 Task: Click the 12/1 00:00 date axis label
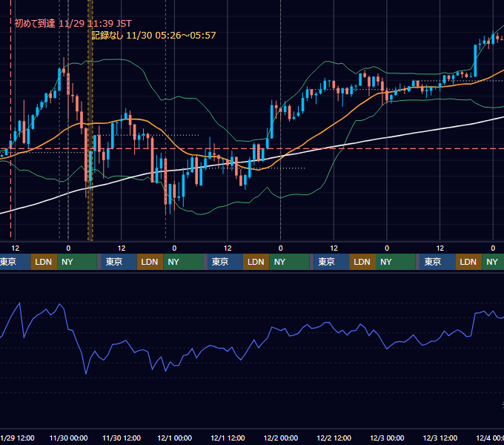tap(174, 438)
